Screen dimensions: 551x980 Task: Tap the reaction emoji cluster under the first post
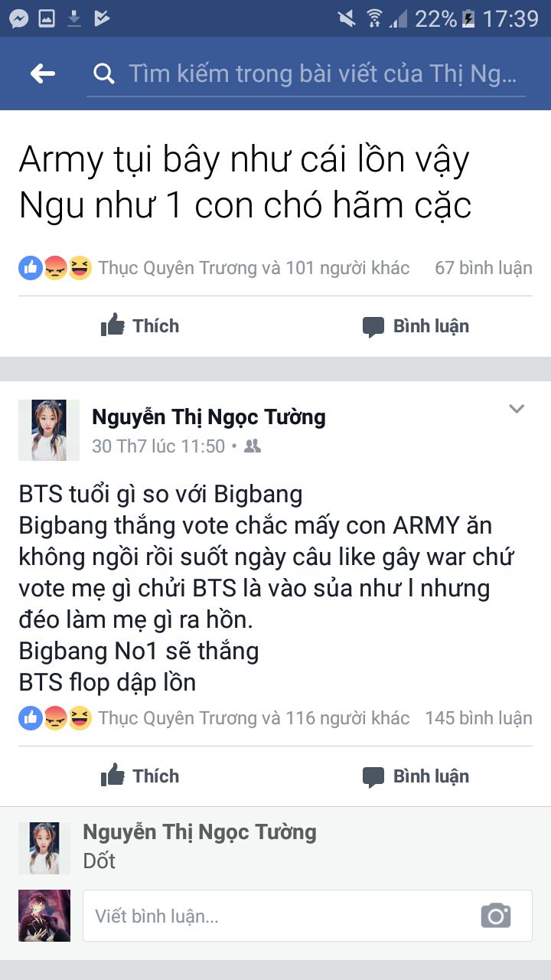click(x=55, y=268)
